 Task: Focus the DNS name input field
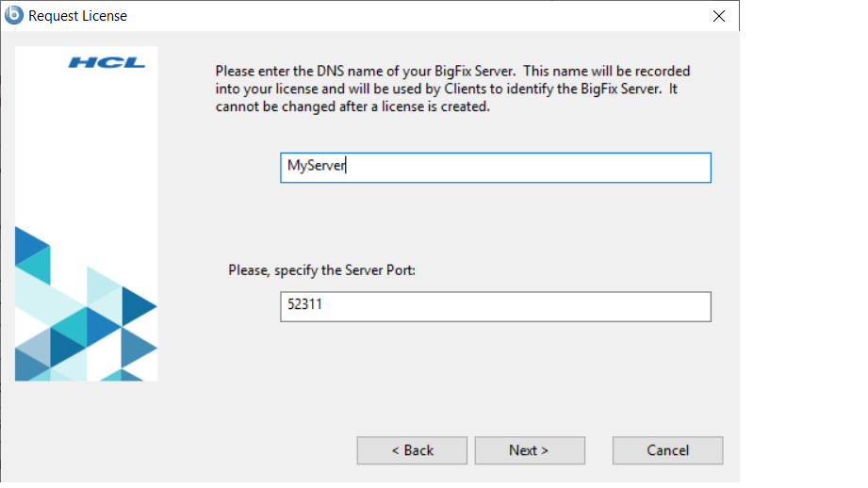point(495,168)
